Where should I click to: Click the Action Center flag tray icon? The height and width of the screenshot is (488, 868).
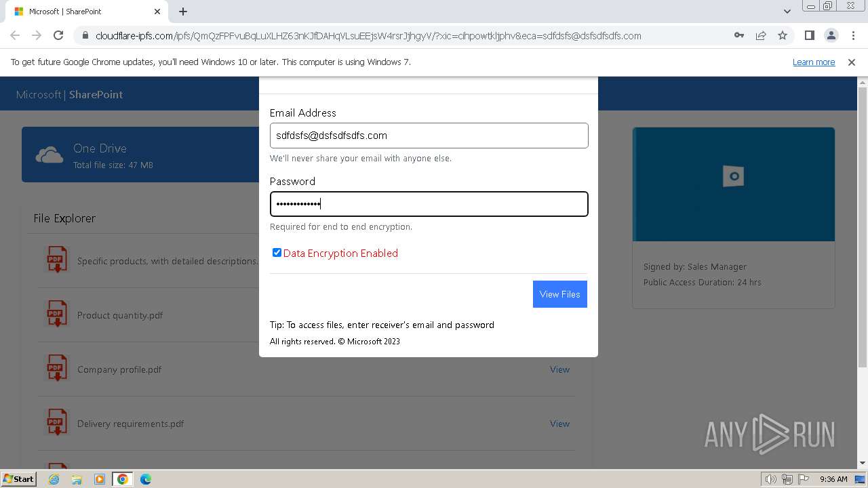[804, 479]
